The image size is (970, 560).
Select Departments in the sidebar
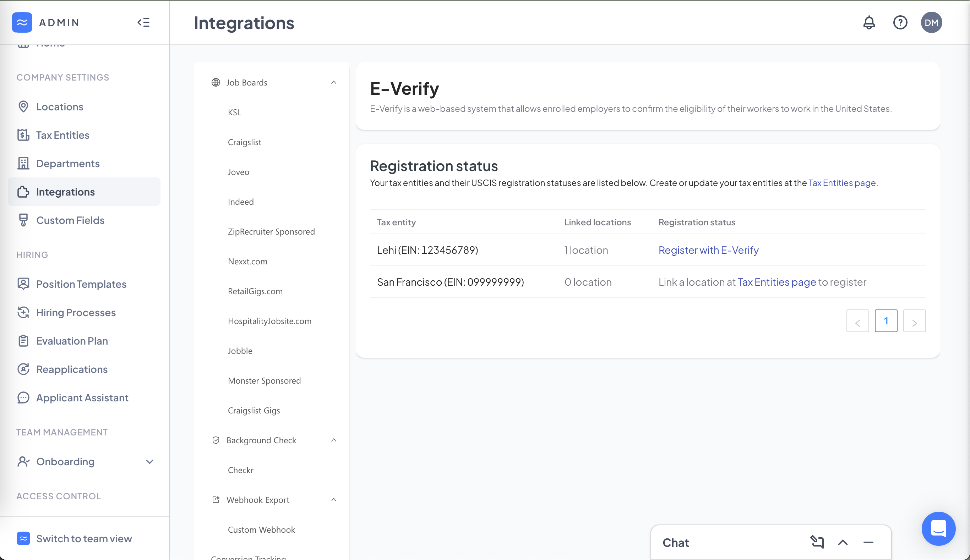[68, 163]
